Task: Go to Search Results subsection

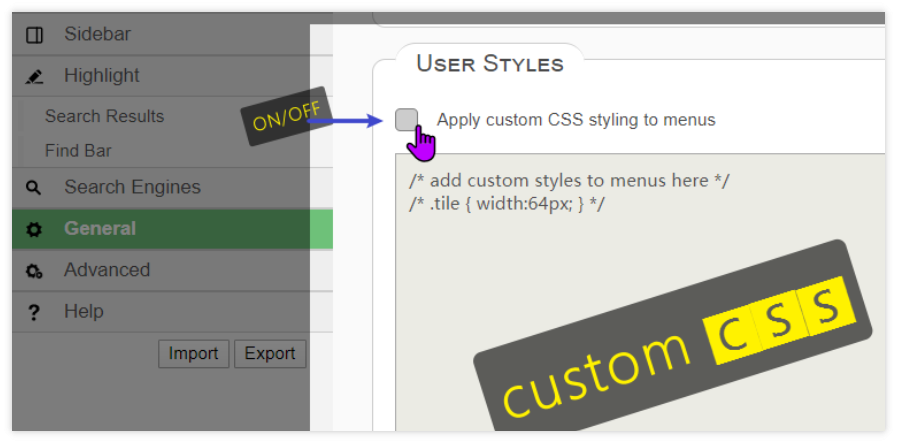Action: [104, 116]
